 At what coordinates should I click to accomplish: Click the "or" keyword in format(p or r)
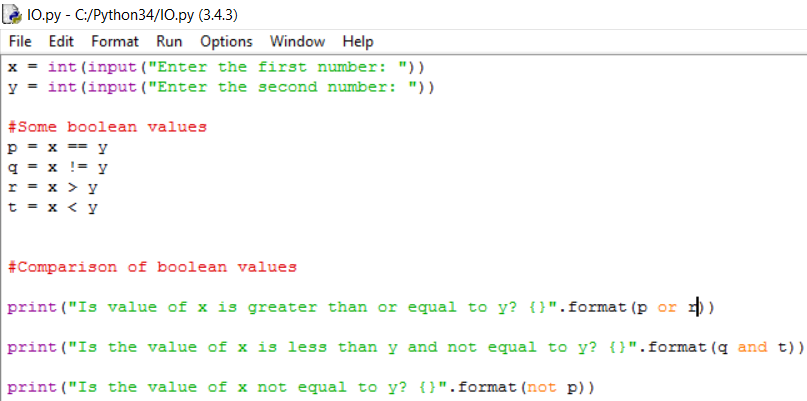pos(667,307)
